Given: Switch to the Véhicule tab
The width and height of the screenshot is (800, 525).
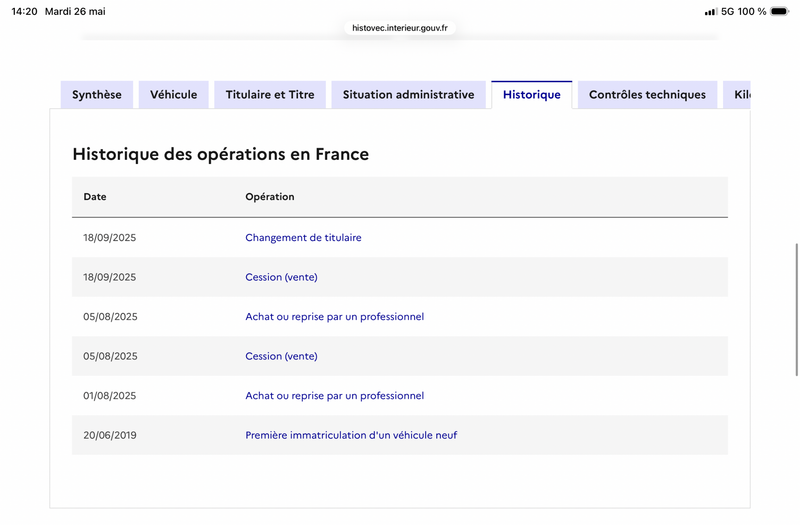Looking at the screenshot, I should click(173, 94).
